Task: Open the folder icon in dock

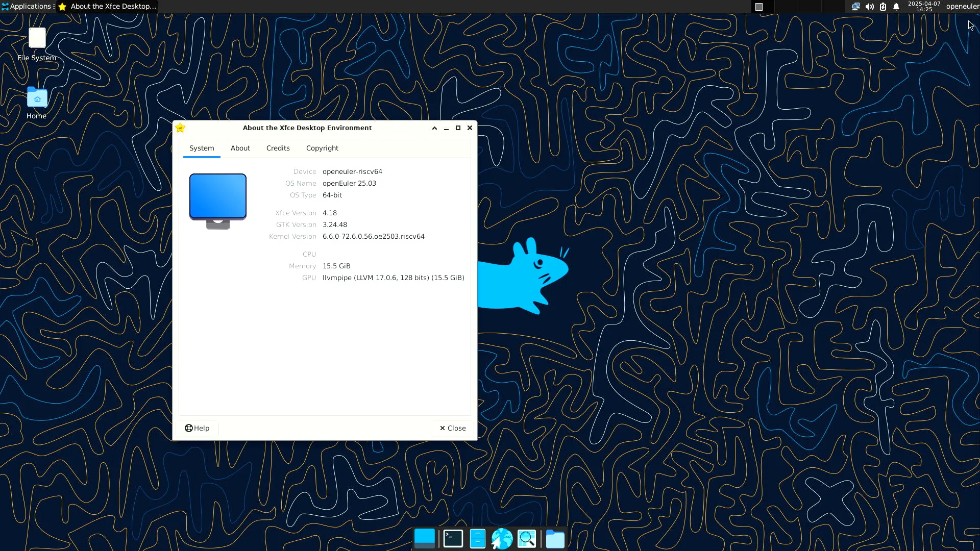Action: pos(555,539)
